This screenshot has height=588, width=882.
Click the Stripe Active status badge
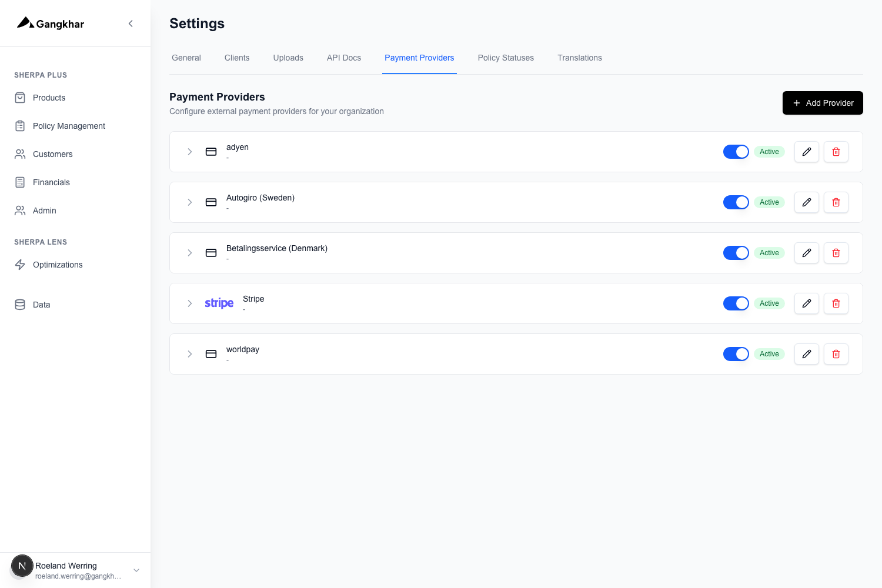tap(769, 303)
